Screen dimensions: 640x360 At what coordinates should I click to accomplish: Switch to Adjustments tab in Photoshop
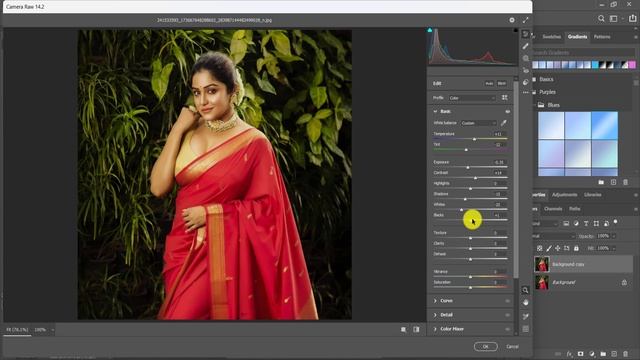click(564, 195)
